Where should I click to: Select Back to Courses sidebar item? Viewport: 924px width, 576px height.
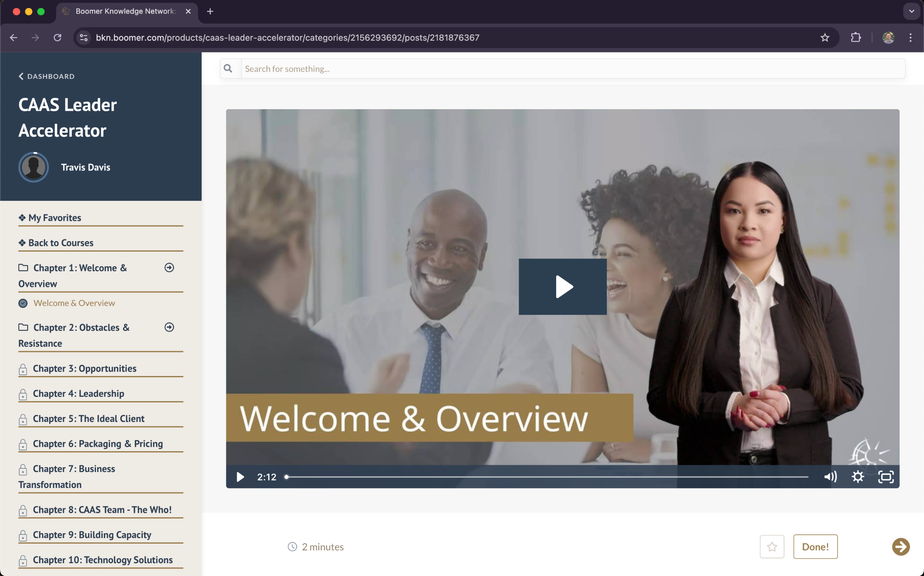61,243
